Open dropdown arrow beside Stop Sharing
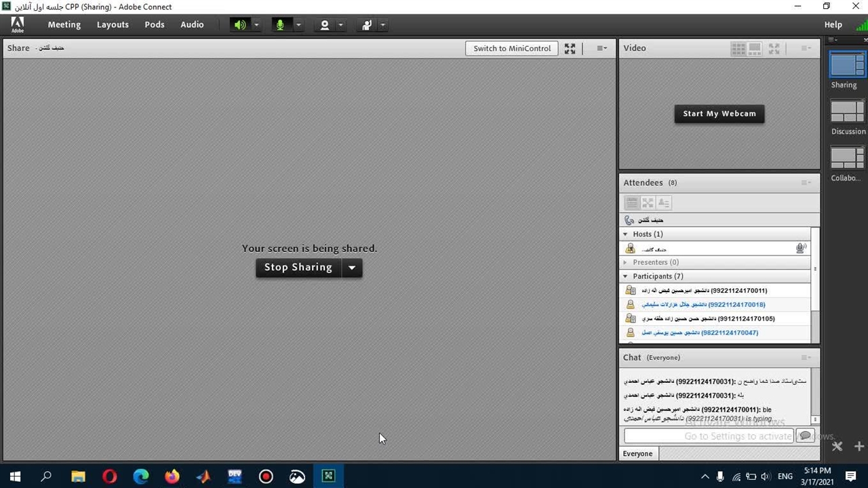This screenshot has height=488, width=868. pyautogui.click(x=351, y=268)
